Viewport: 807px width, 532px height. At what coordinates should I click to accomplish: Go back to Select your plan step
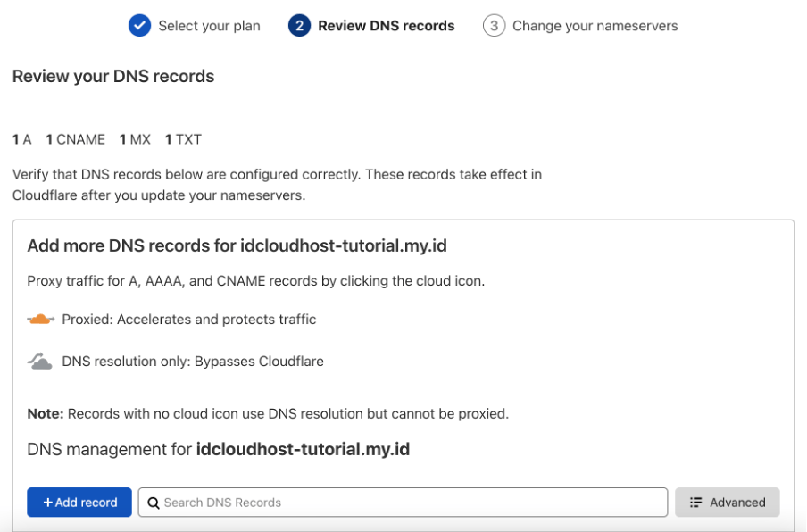pyautogui.click(x=208, y=26)
